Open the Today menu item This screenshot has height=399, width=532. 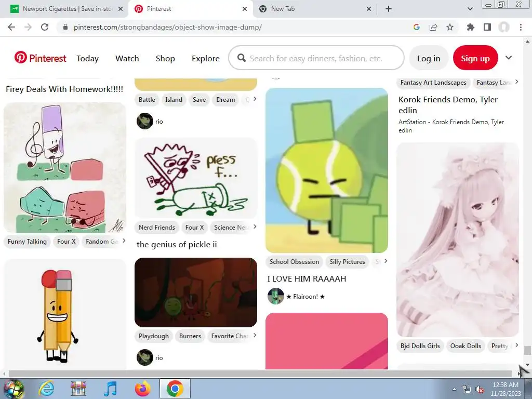click(x=87, y=58)
